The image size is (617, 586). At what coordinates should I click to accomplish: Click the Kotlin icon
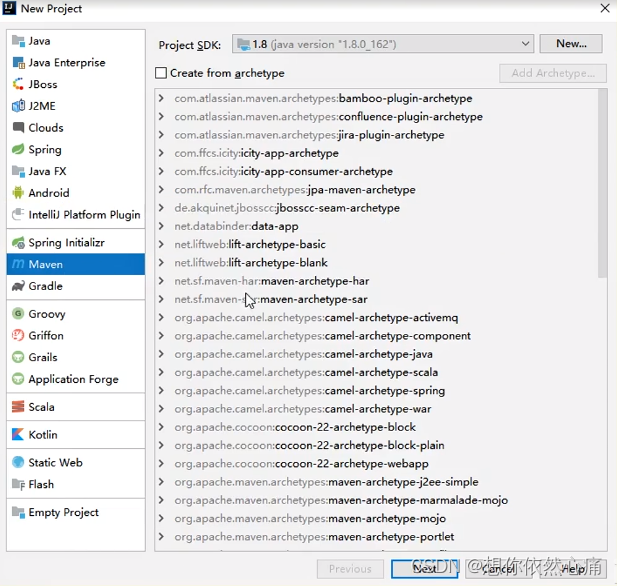tap(18, 434)
